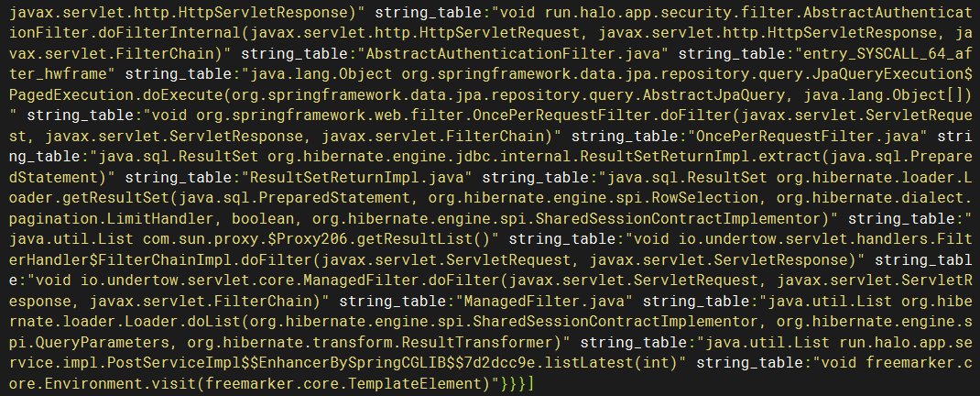
Task: Click the QueryParameters class name
Action: pos(103,342)
